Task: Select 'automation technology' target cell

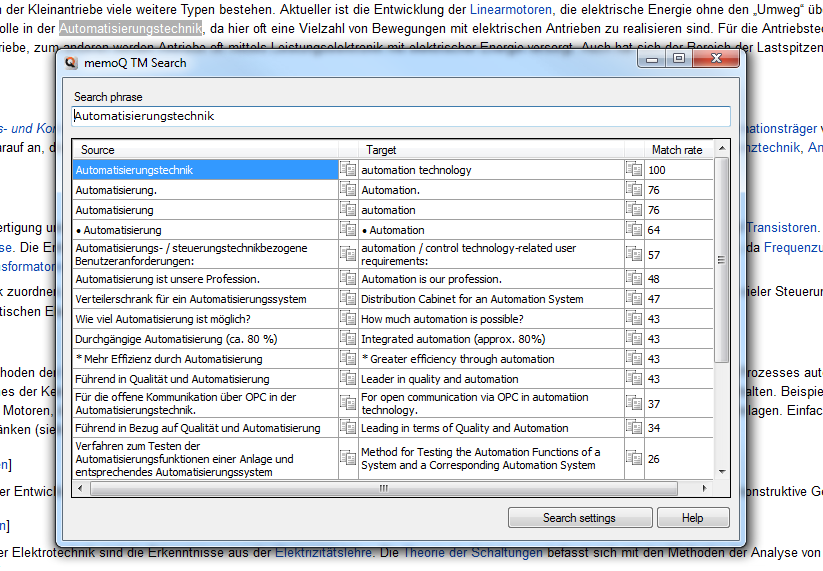Action: point(491,170)
